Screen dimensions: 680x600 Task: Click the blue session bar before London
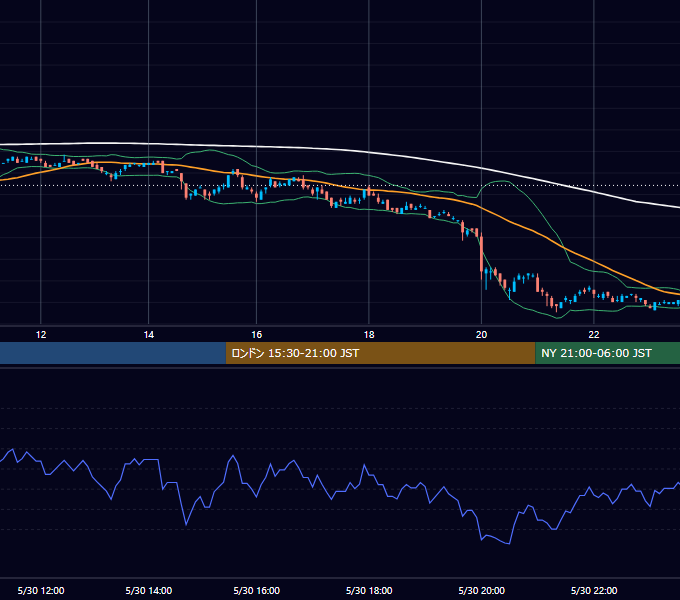coord(113,353)
